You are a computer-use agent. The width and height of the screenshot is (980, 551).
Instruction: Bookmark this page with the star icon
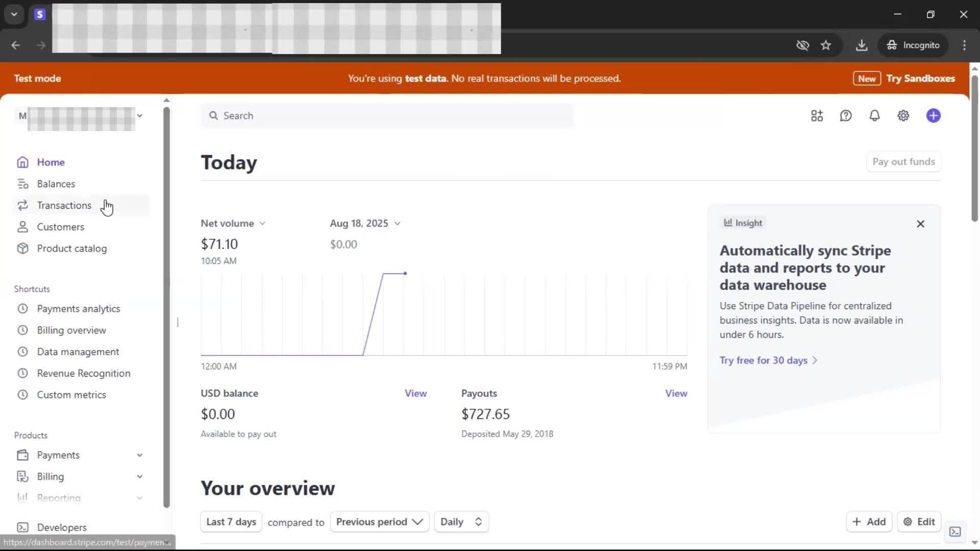point(826,45)
